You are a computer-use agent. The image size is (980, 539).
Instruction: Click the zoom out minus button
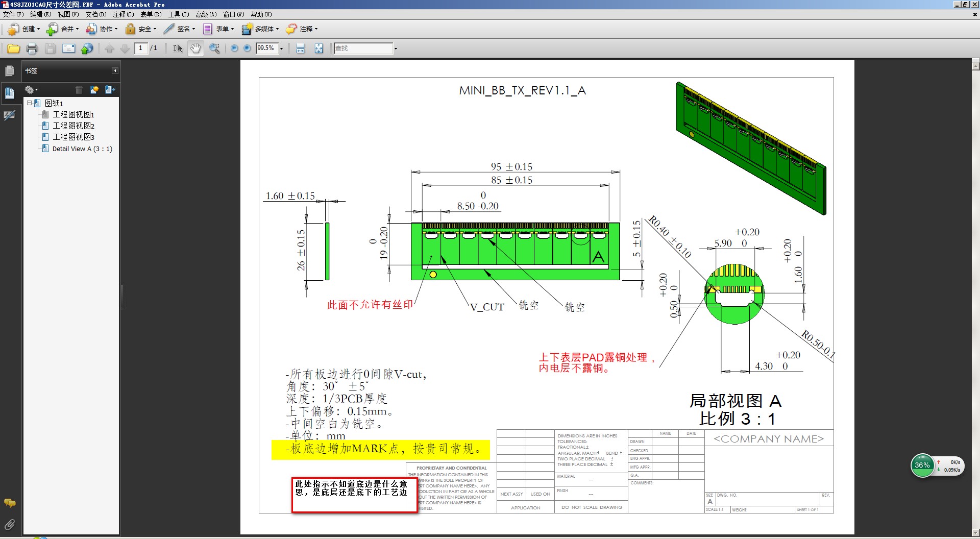coord(234,48)
